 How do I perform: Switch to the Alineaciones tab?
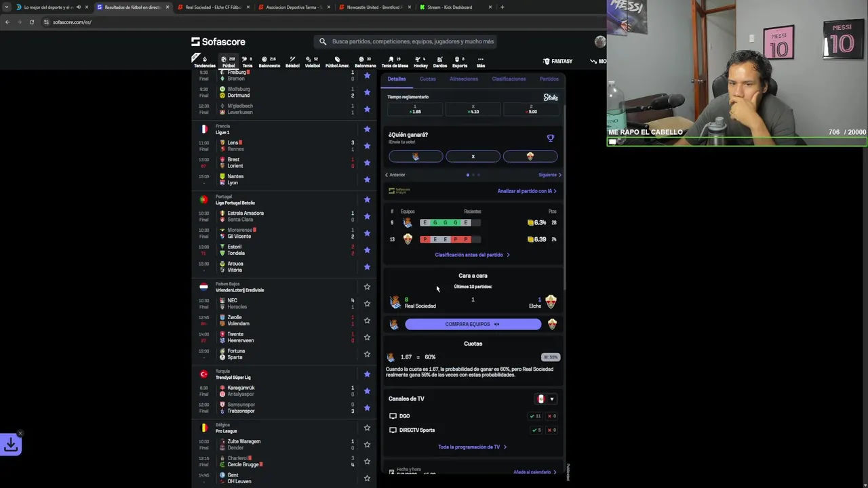[464, 79]
